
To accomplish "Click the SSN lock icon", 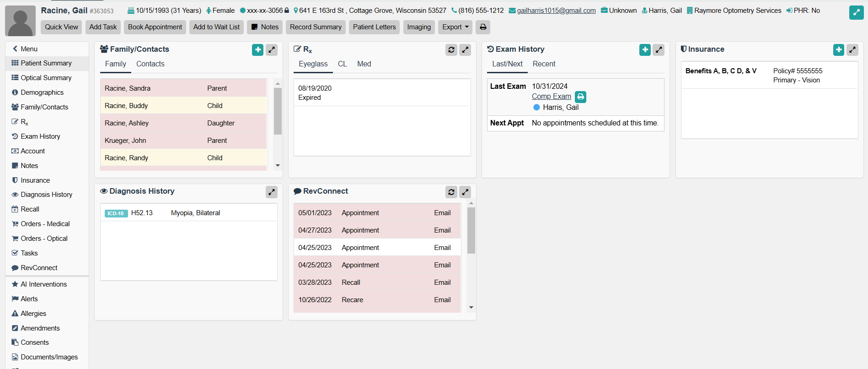I will point(287,11).
